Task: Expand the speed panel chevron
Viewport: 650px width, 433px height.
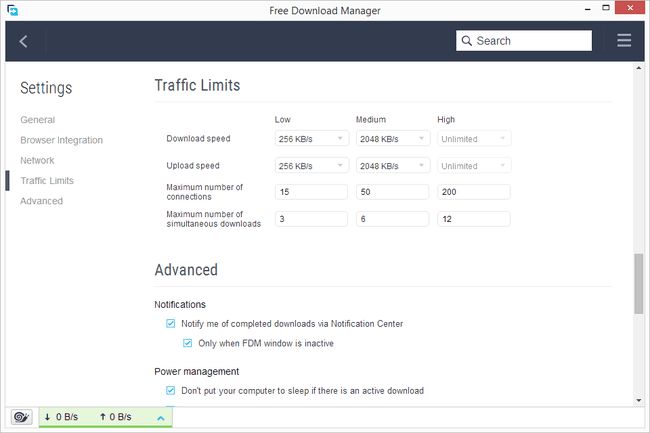Action: tap(161, 418)
